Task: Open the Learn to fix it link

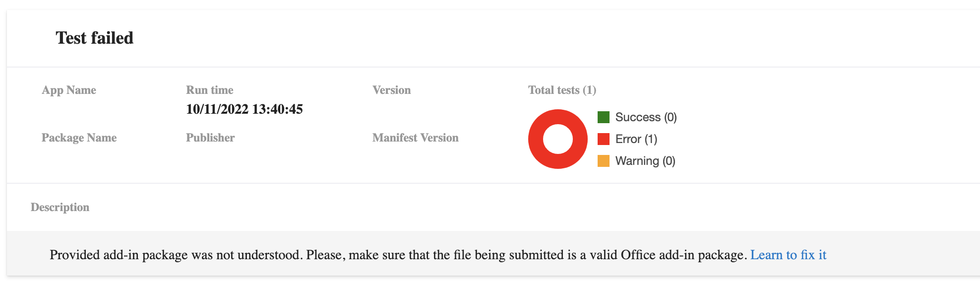Action: 789,254
